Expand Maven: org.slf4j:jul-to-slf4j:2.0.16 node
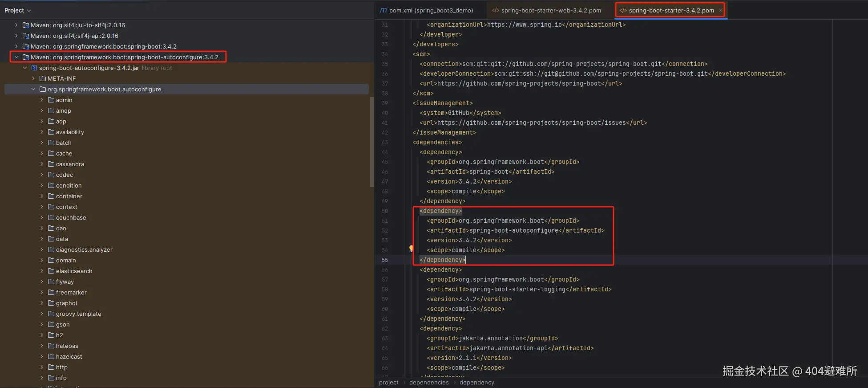The image size is (868, 388). tap(16, 25)
